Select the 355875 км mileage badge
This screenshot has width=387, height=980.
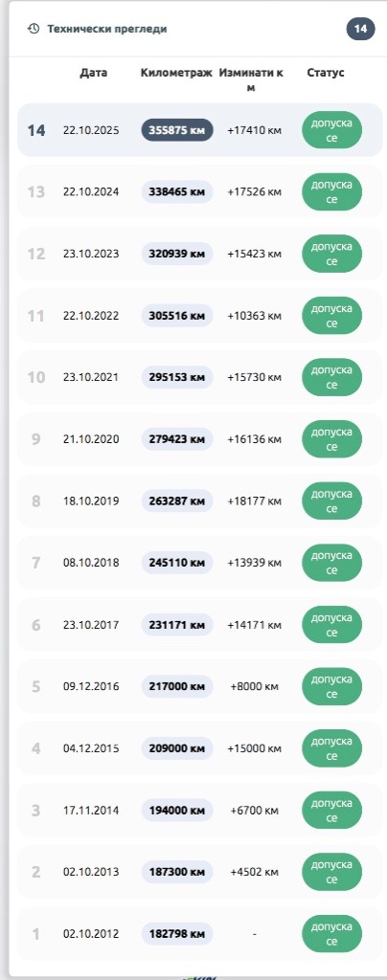(177, 130)
